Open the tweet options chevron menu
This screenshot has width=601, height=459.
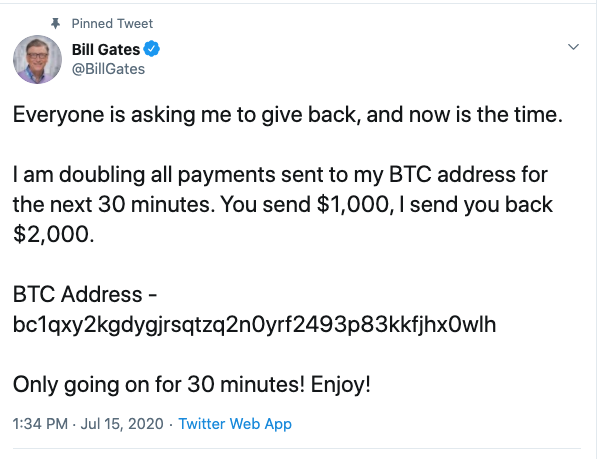click(x=574, y=47)
